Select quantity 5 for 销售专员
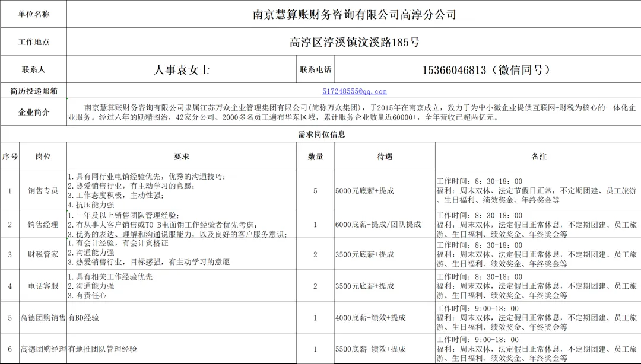 (x=315, y=190)
